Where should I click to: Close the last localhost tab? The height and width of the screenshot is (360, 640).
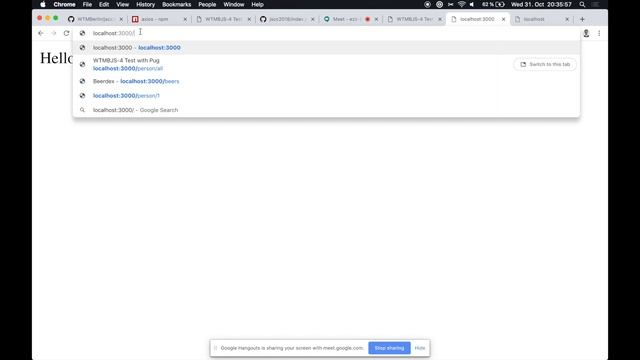coord(567,19)
